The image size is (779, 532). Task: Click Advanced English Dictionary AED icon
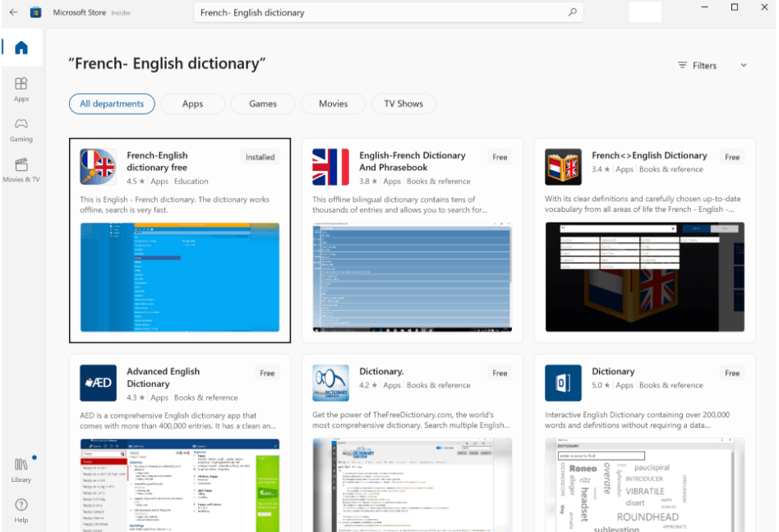click(99, 383)
